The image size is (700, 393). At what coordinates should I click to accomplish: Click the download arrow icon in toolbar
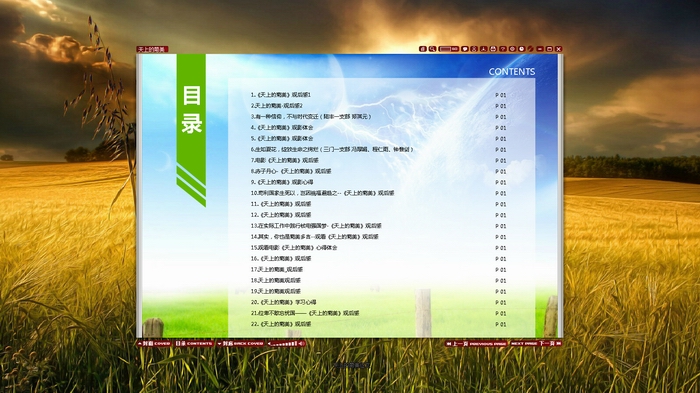pos(483,49)
